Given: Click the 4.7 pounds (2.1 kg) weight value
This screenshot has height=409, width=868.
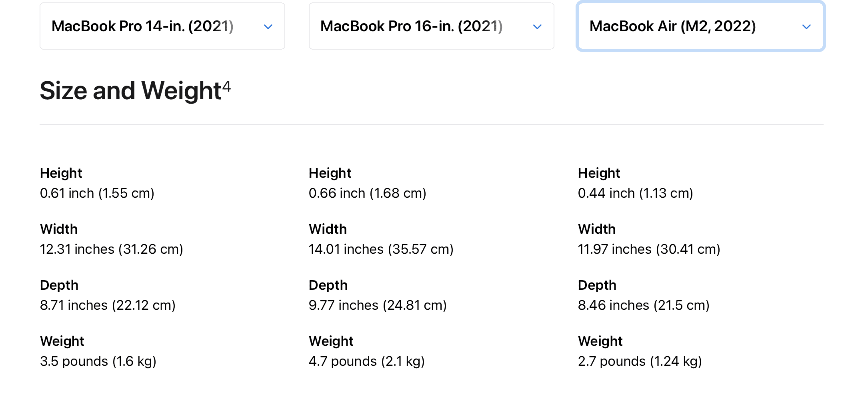Looking at the screenshot, I should click(x=366, y=361).
